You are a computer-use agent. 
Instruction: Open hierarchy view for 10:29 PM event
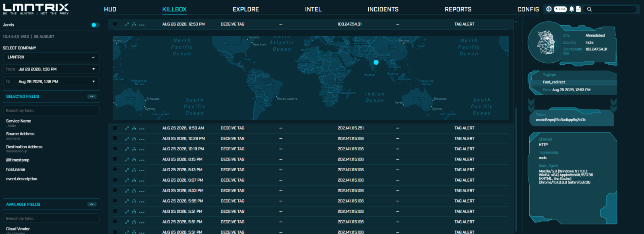[134, 139]
